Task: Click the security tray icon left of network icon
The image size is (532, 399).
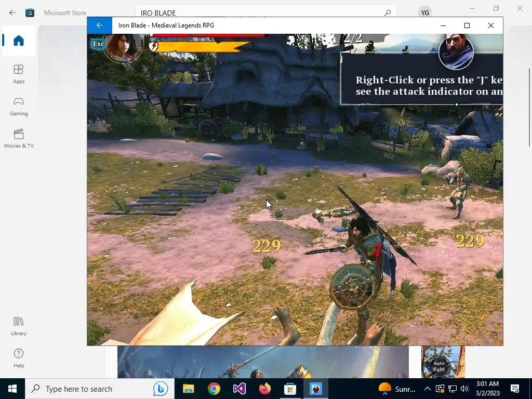Action: point(440,389)
